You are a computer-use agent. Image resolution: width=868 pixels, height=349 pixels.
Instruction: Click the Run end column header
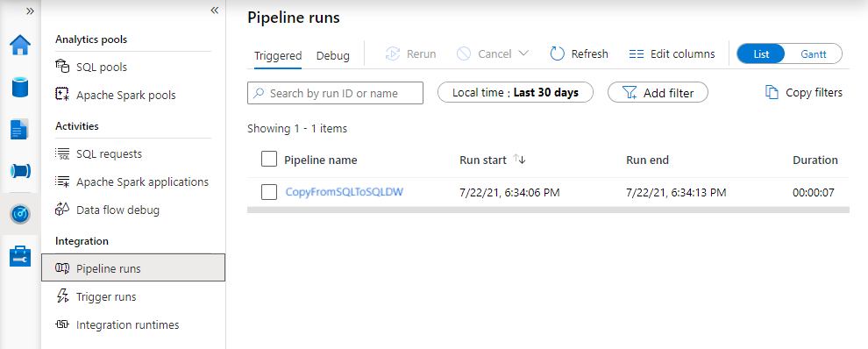point(647,160)
